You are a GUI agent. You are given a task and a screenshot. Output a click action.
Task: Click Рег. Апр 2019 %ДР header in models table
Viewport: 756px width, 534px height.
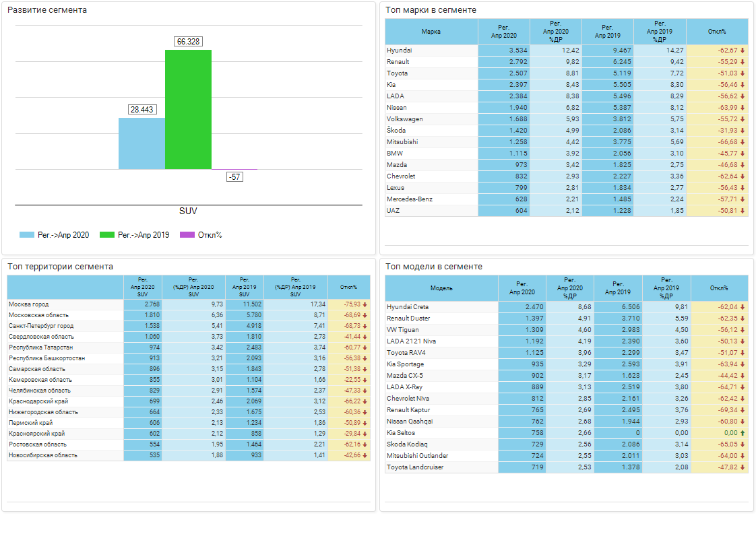(666, 288)
